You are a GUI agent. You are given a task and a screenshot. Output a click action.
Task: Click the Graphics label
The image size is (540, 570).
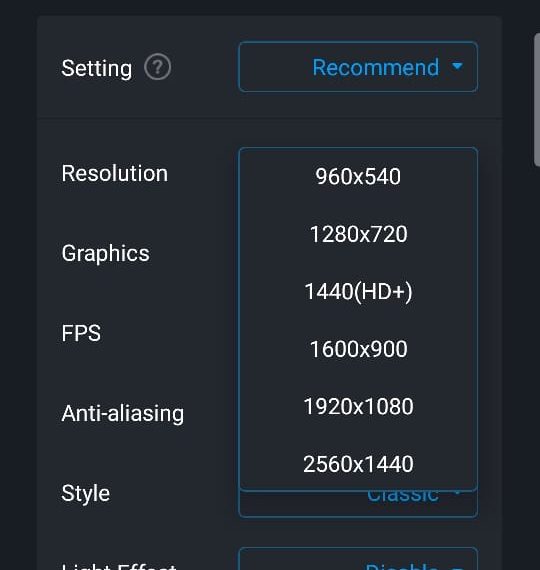pos(105,253)
